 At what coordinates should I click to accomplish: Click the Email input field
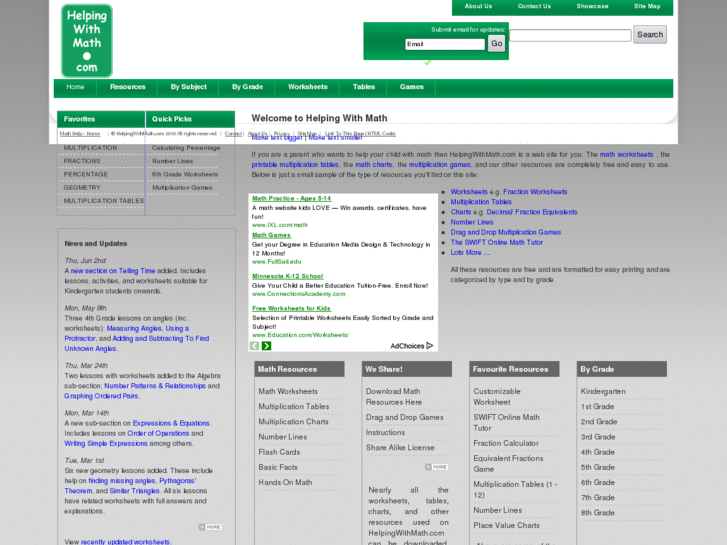(445, 44)
